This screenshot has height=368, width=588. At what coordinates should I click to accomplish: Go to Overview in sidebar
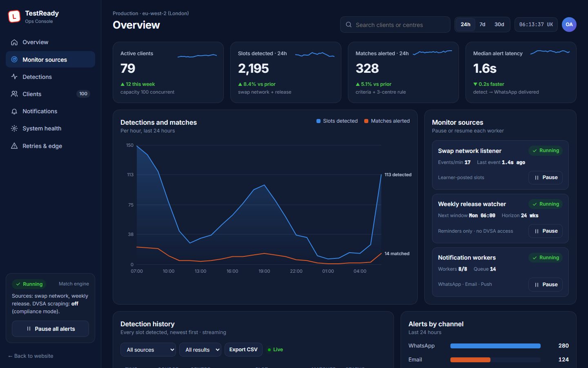50,42
